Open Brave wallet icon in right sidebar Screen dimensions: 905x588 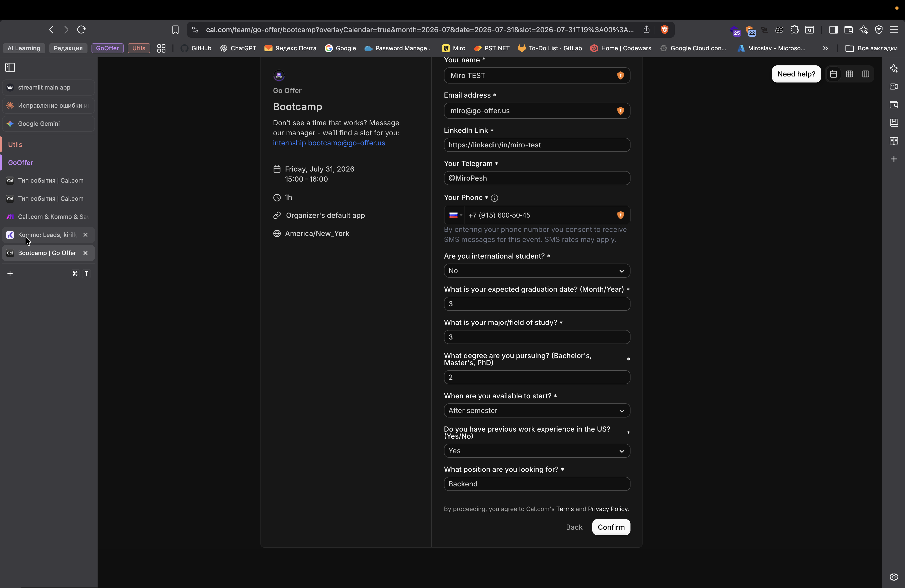pyautogui.click(x=894, y=105)
